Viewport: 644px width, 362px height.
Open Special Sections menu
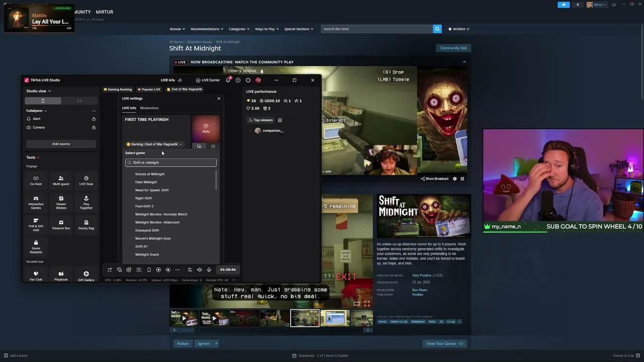point(298,29)
